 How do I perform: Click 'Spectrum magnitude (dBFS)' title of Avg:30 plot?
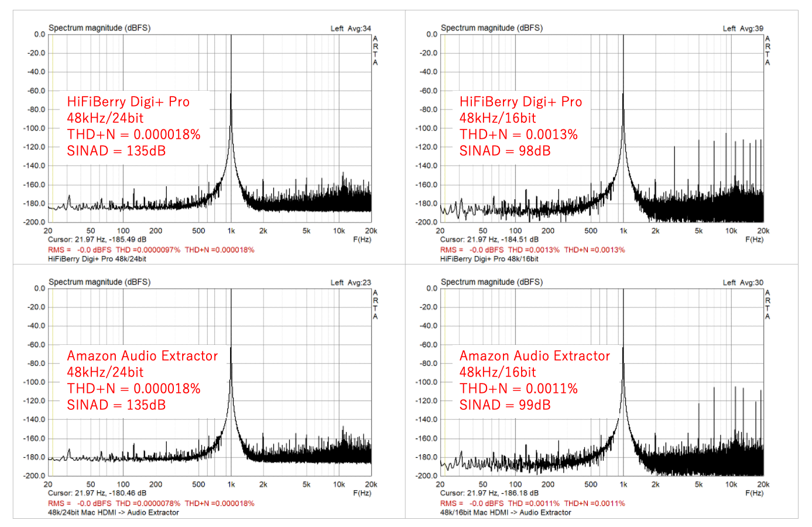point(492,282)
